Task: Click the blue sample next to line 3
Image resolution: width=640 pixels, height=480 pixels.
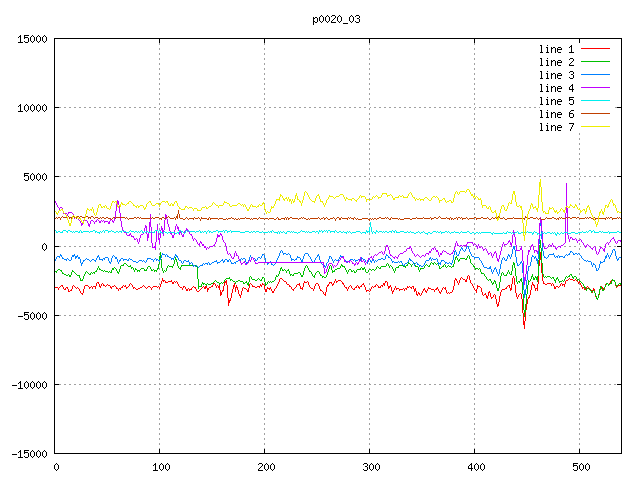Action: (596, 75)
